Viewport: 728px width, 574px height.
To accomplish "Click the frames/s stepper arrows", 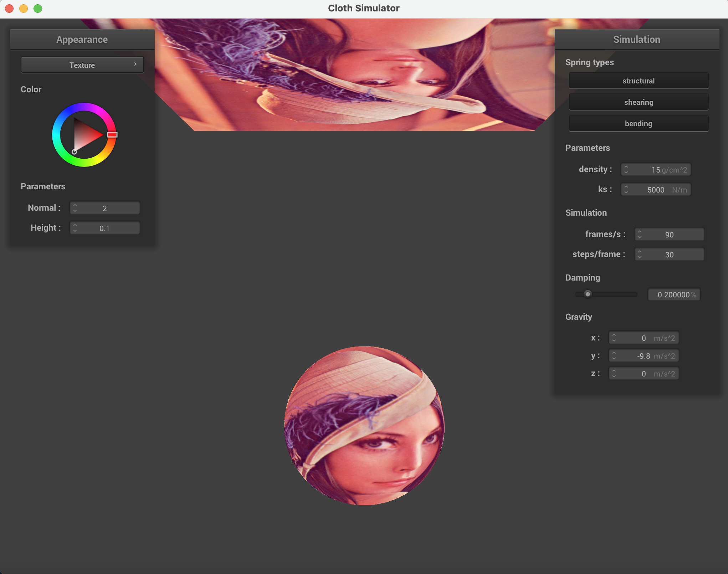I will [x=640, y=234].
